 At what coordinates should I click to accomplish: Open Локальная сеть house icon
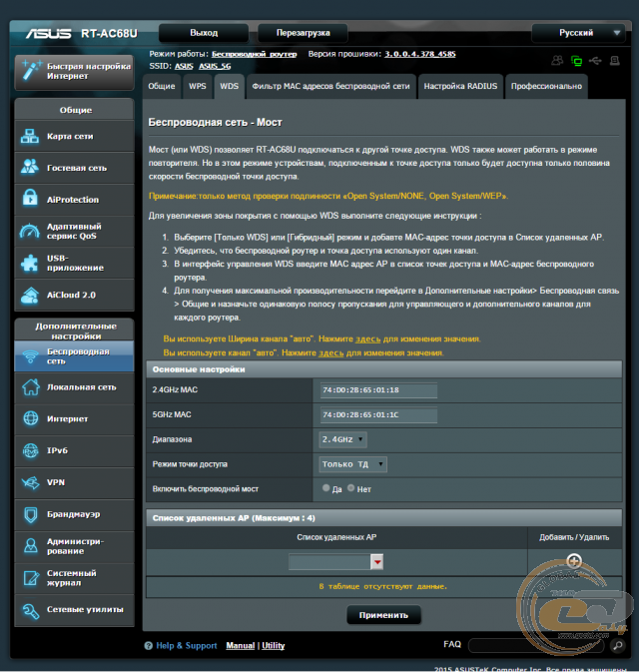pos(30,387)
